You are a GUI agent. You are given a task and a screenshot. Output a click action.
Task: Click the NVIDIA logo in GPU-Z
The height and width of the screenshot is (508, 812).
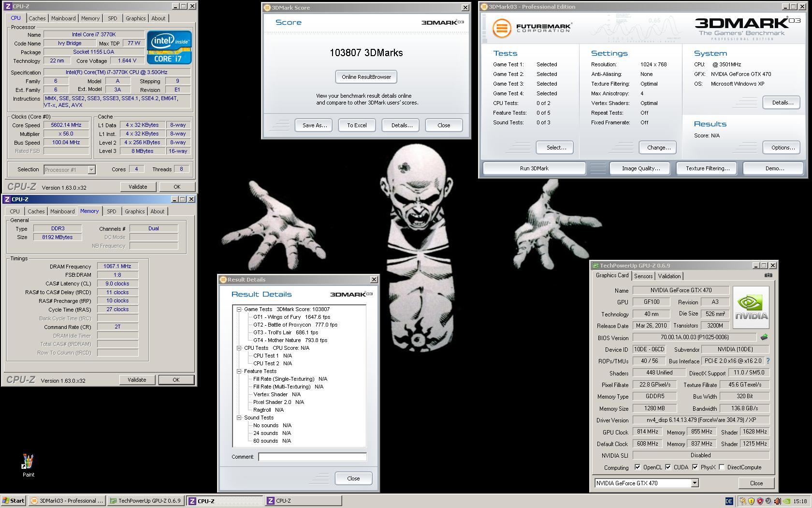point(751,308)
